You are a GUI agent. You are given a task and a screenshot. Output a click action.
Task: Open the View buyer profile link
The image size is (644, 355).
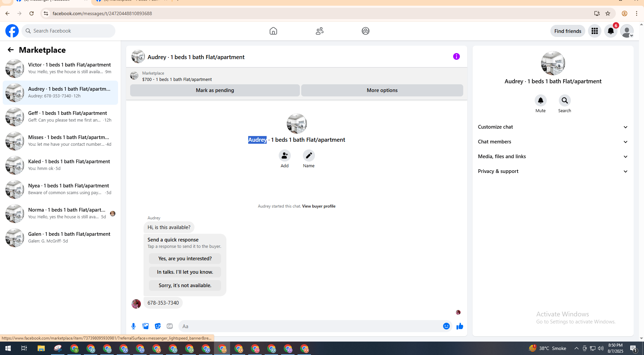tap(319, 206)
